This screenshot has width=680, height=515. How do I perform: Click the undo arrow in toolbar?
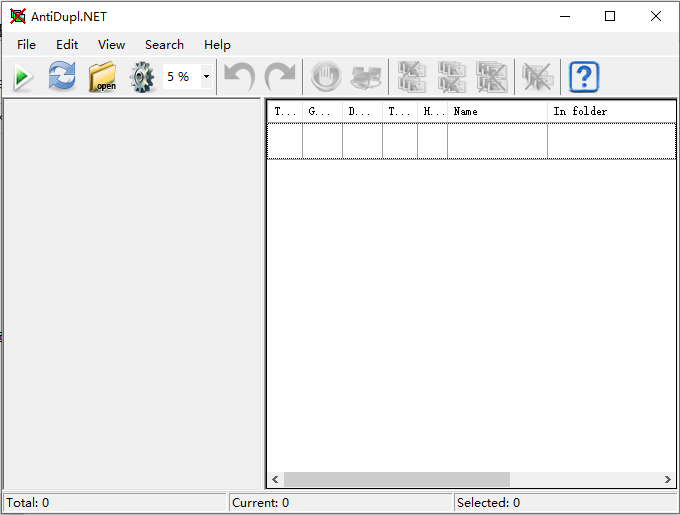tap(239, 77)
